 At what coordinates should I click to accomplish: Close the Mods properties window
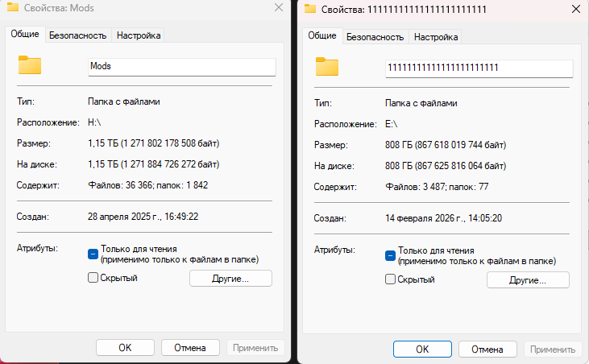tap(279, 7)
